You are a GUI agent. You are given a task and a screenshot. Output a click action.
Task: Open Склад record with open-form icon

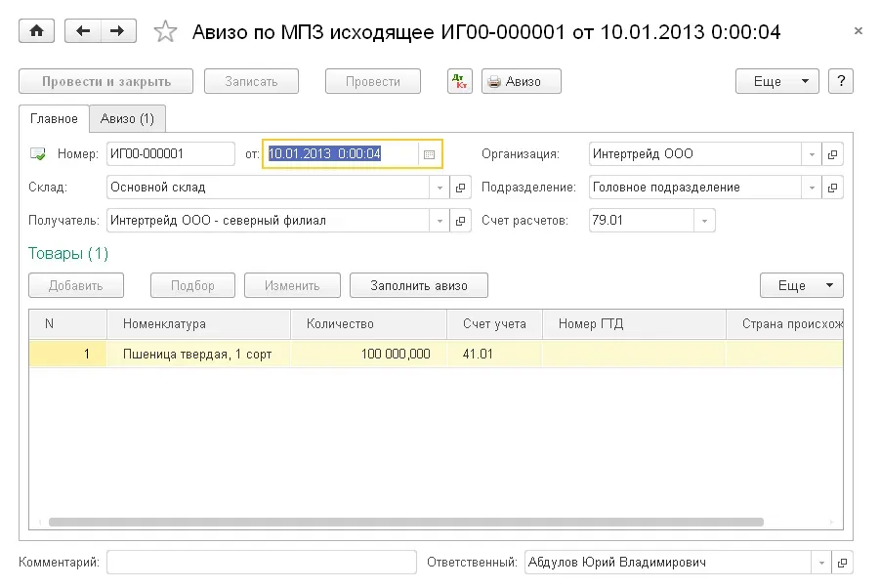click(x=462, y=188)
